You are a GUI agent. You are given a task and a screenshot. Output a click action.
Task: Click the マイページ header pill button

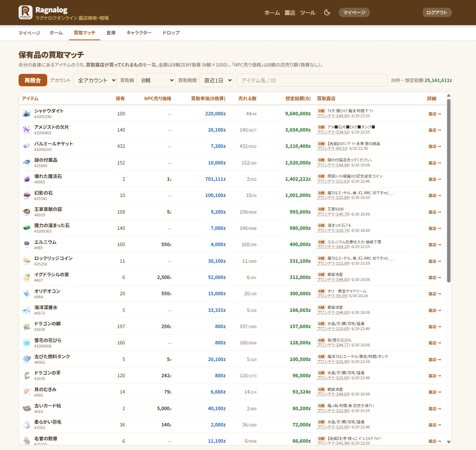tap(354, 12)
